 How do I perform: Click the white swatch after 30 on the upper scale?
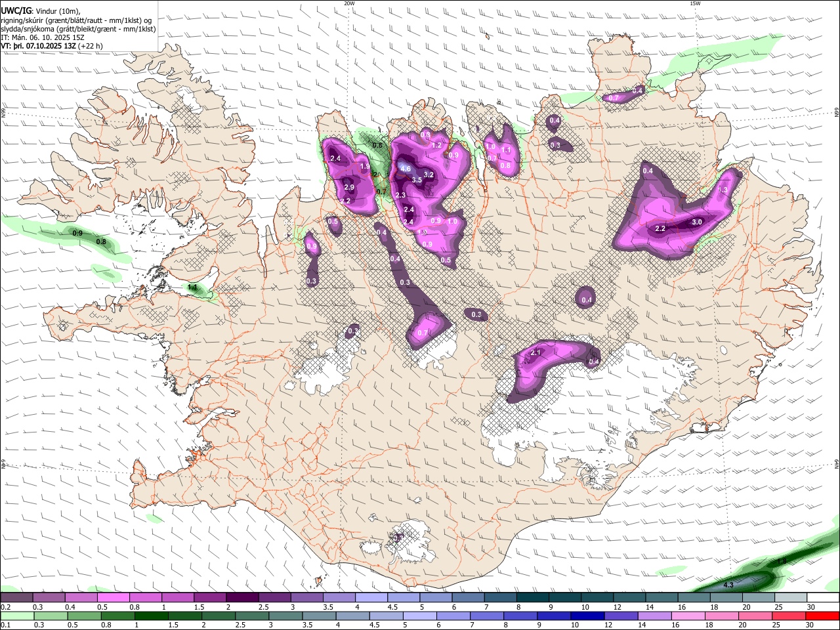pos(823,598)
